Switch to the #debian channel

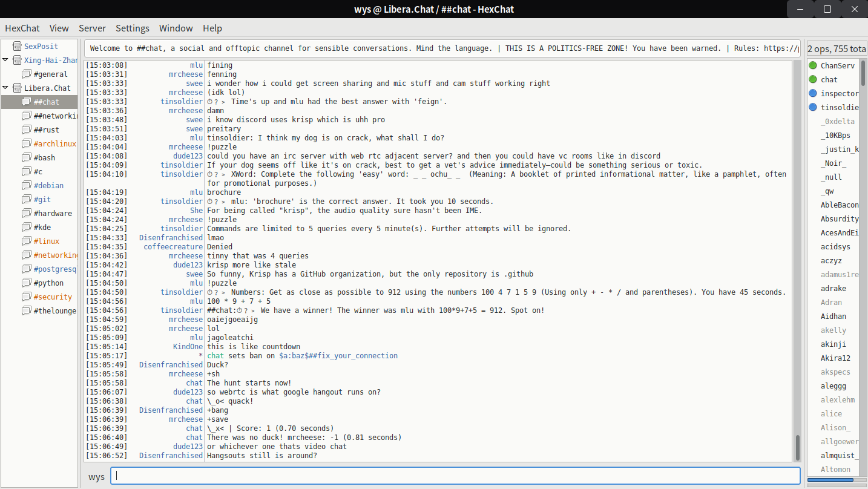click(x=48, y=185)
